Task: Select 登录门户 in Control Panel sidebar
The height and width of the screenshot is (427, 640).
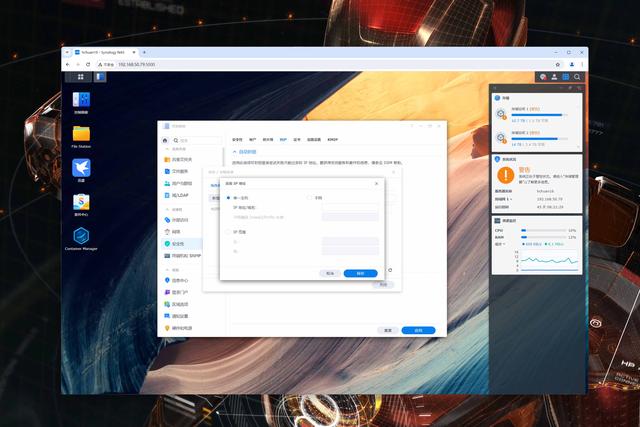Action: (x=177, y=292)
